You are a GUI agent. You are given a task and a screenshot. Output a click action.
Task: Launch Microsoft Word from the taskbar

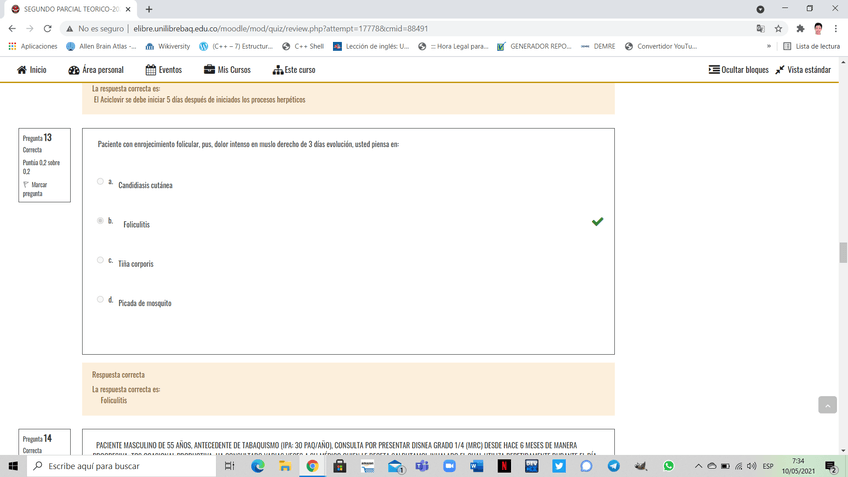click(x=476, y=466)
